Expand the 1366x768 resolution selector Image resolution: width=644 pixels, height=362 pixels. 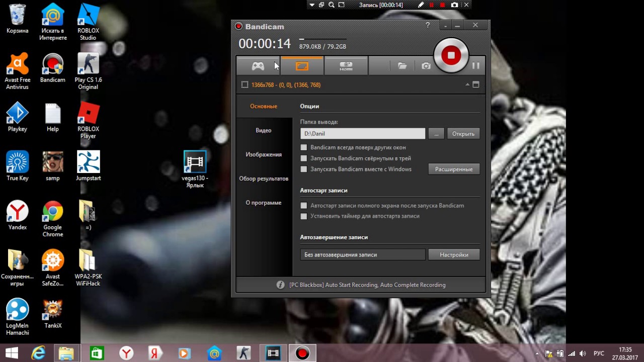point(286,85)
